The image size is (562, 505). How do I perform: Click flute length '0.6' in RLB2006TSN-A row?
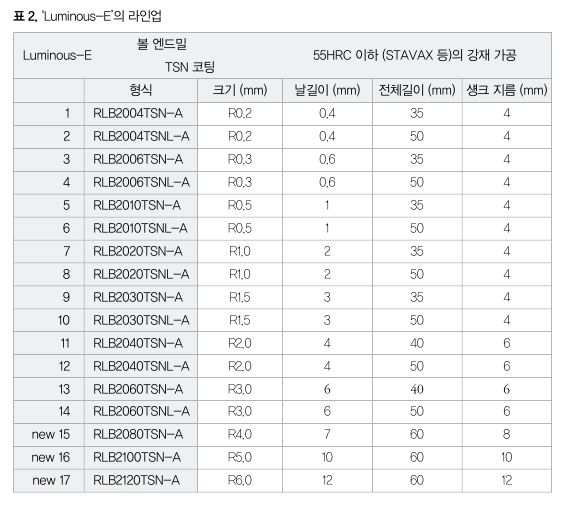(327, 159)
